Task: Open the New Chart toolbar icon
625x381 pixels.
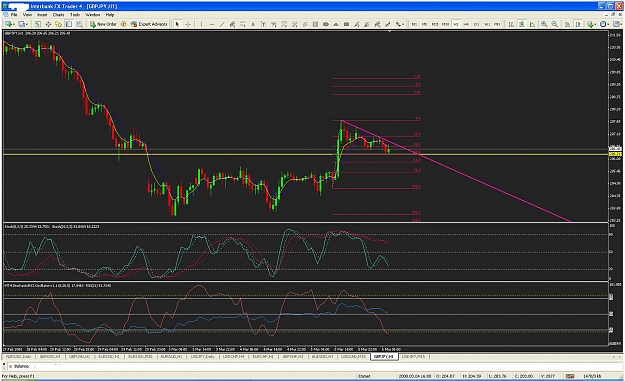Action: coord(7,24)
